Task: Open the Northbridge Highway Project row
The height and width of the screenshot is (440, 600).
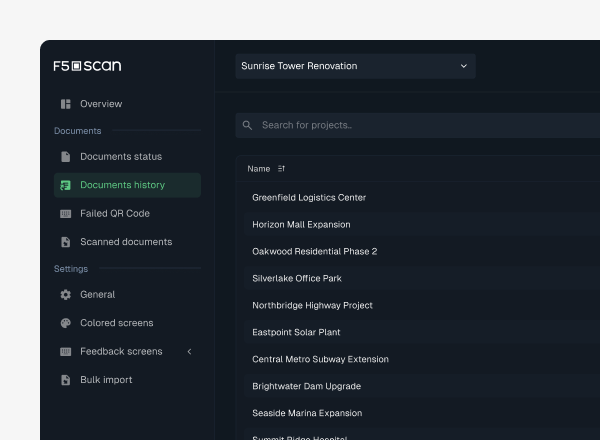Action: (x=312, y=305)
